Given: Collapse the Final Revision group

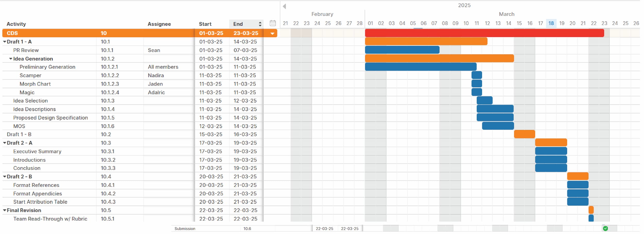Looking at the screenshot, I should 4,210.
